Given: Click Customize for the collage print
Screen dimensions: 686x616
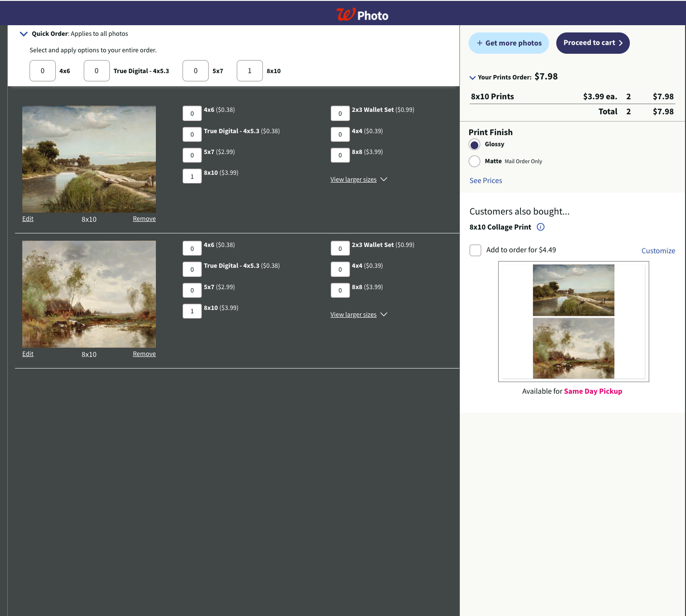Looking at the screenshot, I should (x=658, y=251).
